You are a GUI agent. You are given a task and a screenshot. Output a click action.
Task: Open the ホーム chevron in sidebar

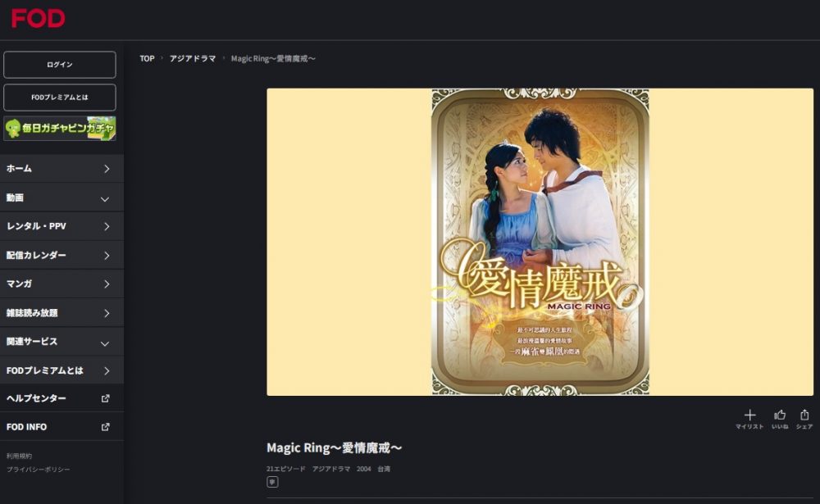(x=107, y=169)
